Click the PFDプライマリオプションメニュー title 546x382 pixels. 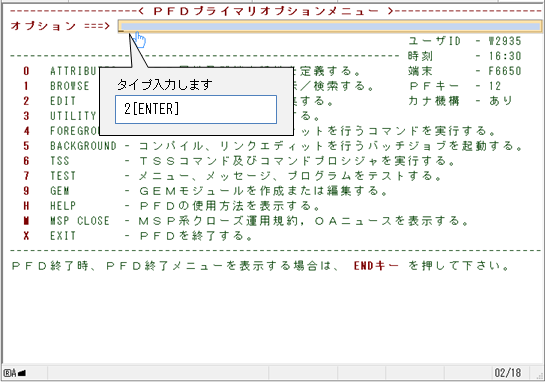[266, 11]
